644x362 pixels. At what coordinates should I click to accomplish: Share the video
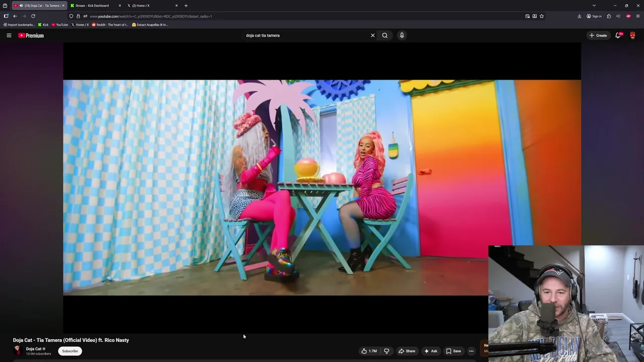(407, 351)
